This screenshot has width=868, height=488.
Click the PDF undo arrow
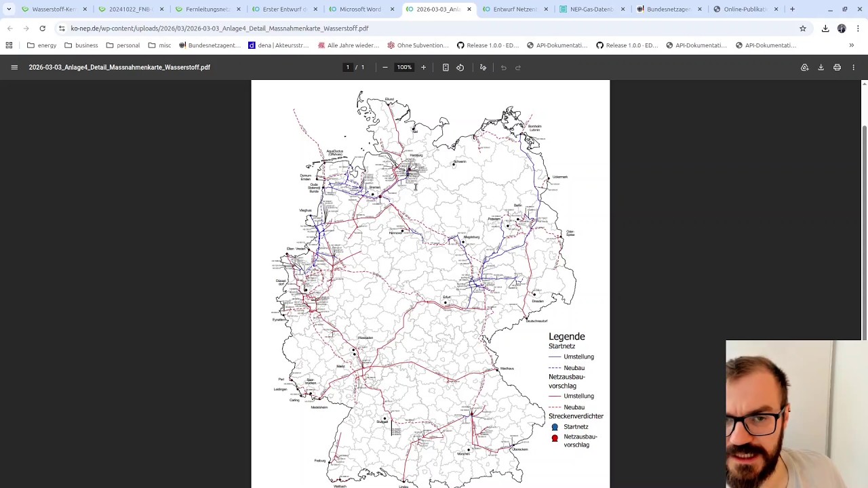503,67
